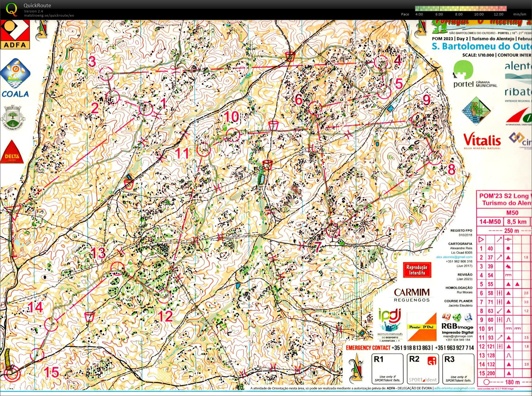Click the 12:00 pace label
Viewport: 532px width, 396px height.
498,14
